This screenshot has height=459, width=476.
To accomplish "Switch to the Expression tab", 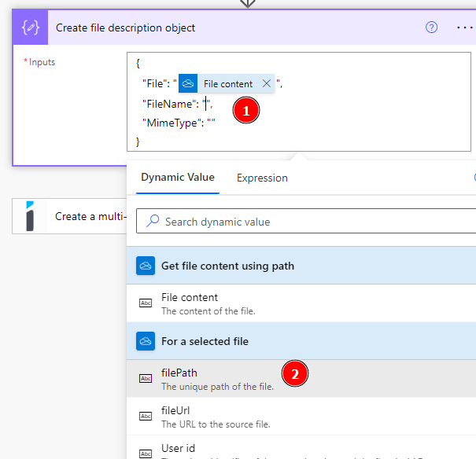I will [x=262, y=178].
